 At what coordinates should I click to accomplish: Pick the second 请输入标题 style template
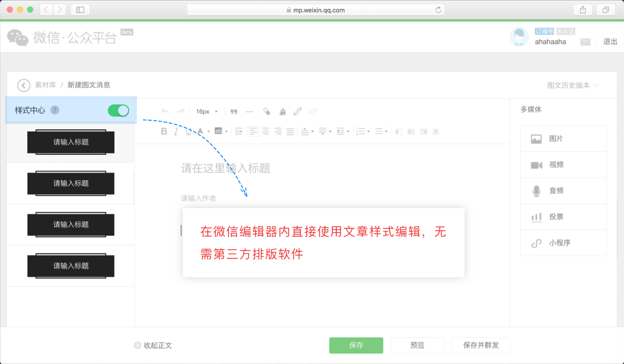[71, 183]
